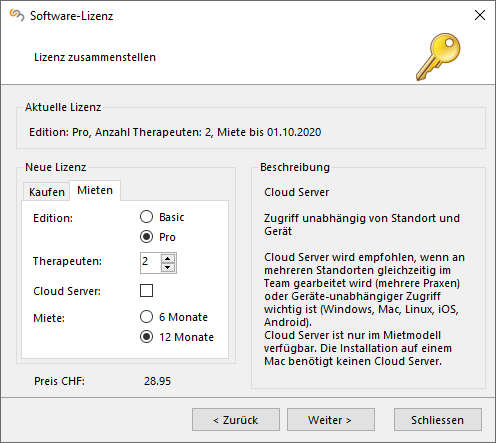
Task: Select the Pro edition radio button
Action: [x=146, y=237]
